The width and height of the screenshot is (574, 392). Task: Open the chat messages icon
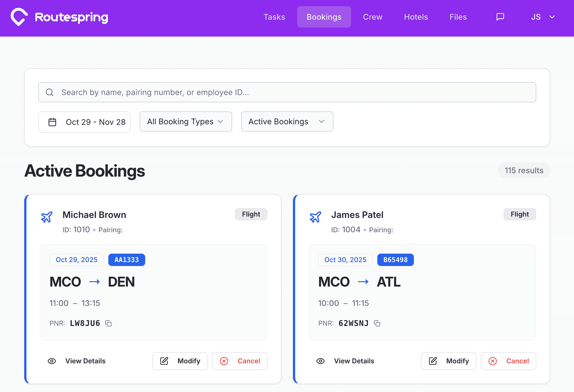pos(500,17)
